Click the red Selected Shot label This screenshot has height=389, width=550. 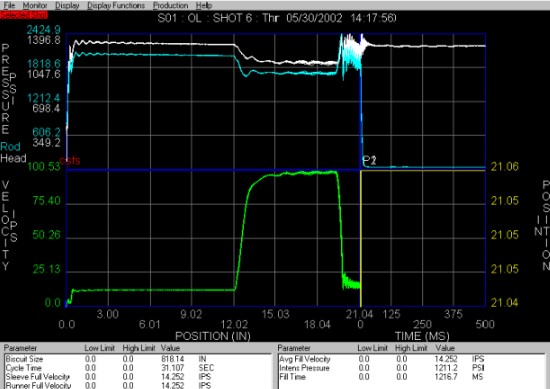tap(24, 15)
